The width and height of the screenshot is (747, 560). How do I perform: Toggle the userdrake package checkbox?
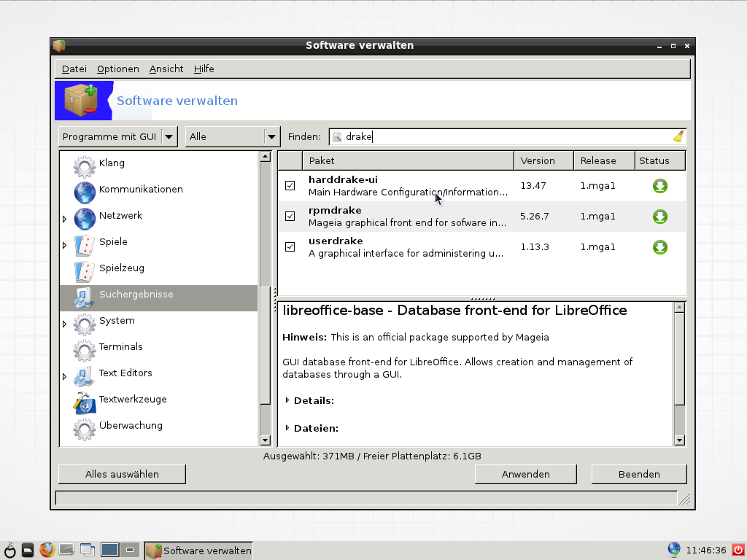pos(290,246)
